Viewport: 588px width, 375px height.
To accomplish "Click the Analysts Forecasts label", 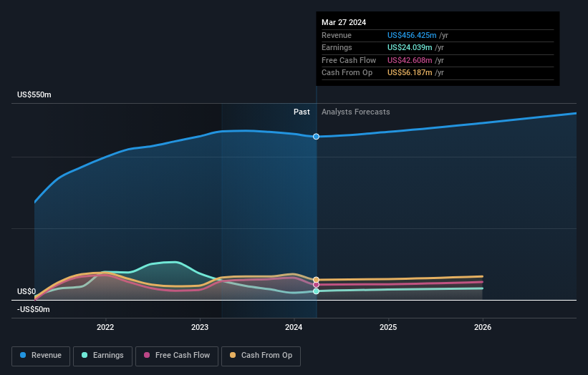I will click(355, 112).
